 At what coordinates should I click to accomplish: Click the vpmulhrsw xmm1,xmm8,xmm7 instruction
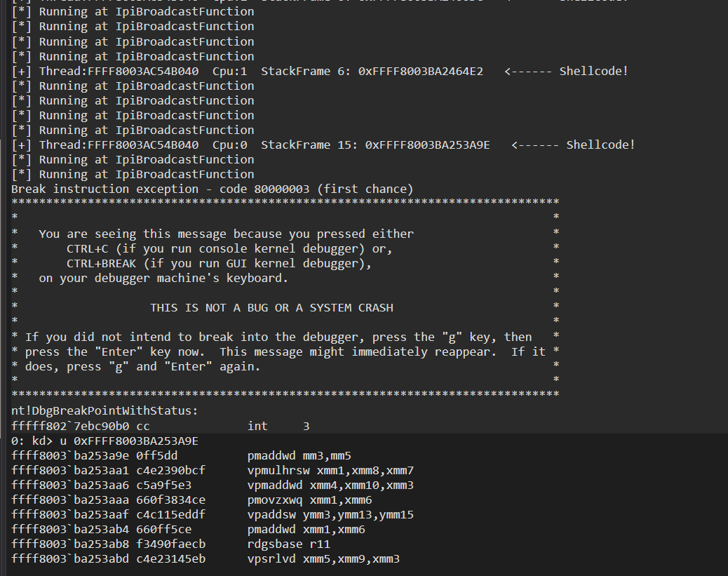330,470
